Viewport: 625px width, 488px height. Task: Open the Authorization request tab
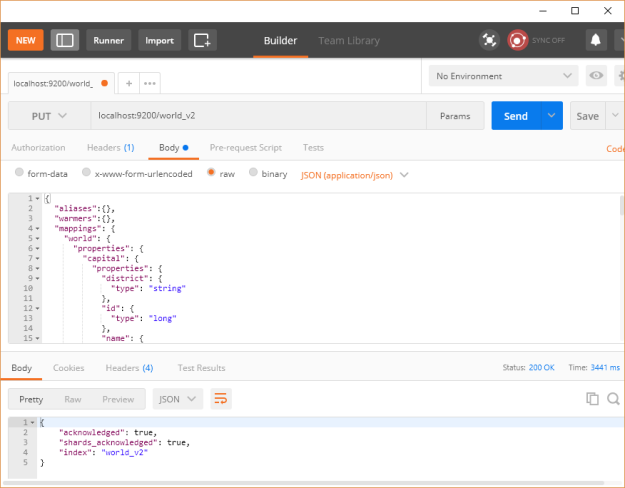[38, 148]
